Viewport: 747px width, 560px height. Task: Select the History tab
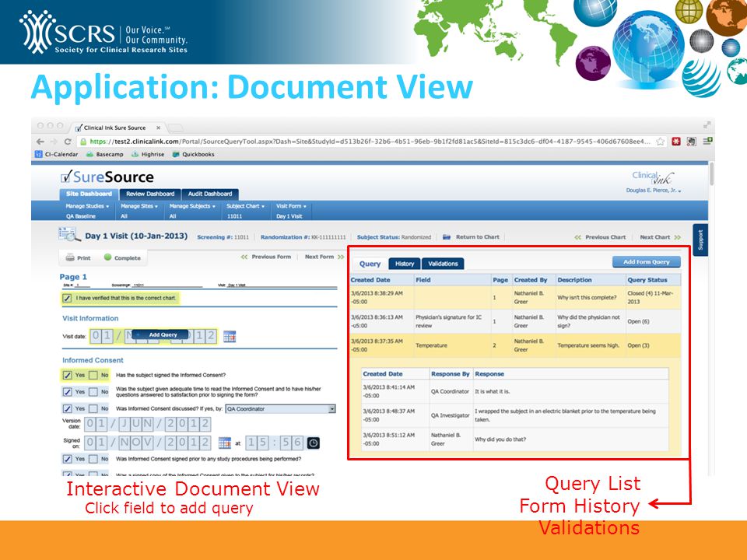[x=405, y=264]
